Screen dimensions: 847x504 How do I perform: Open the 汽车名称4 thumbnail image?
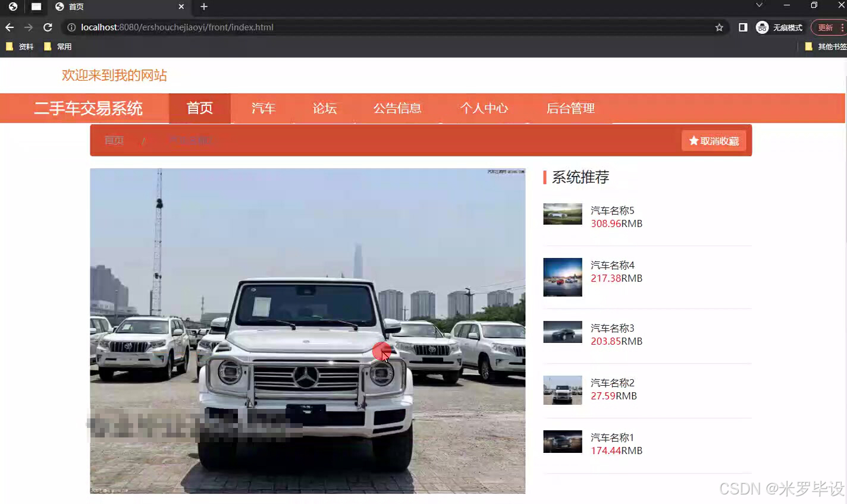pyautogui.click(x=563, y=277)
